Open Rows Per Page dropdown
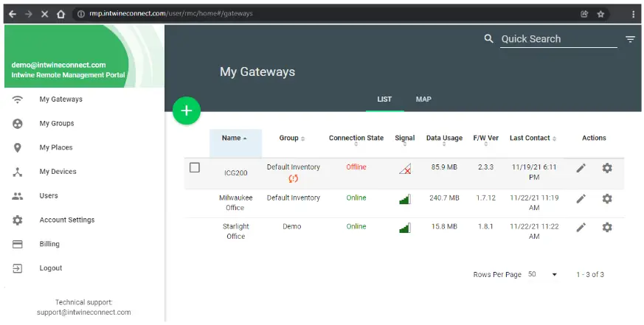The height and width of the screenshot is (325, 644). click(x=542, y=274)
